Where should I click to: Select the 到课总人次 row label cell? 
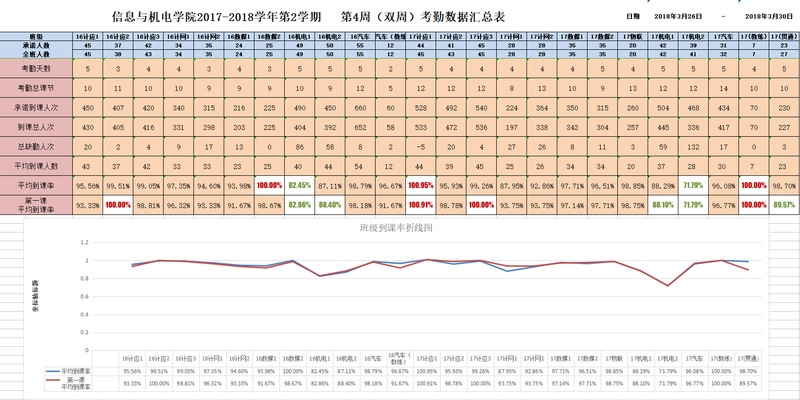[x=37, y=128]
